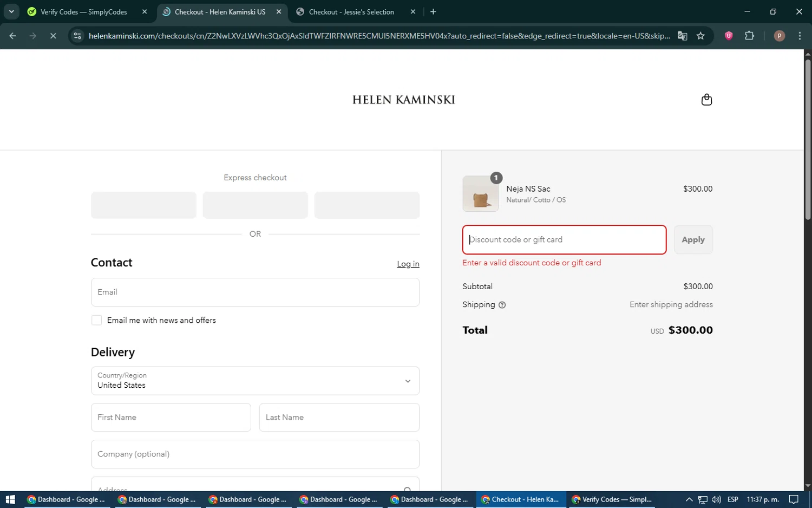Click the Helen Kaminski logo

404,100
